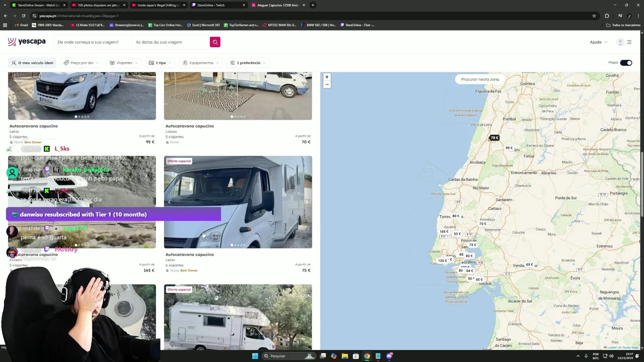Click De onde começa a sua viagem field
This screenshot has height=362, width=644.
[93, 42]
